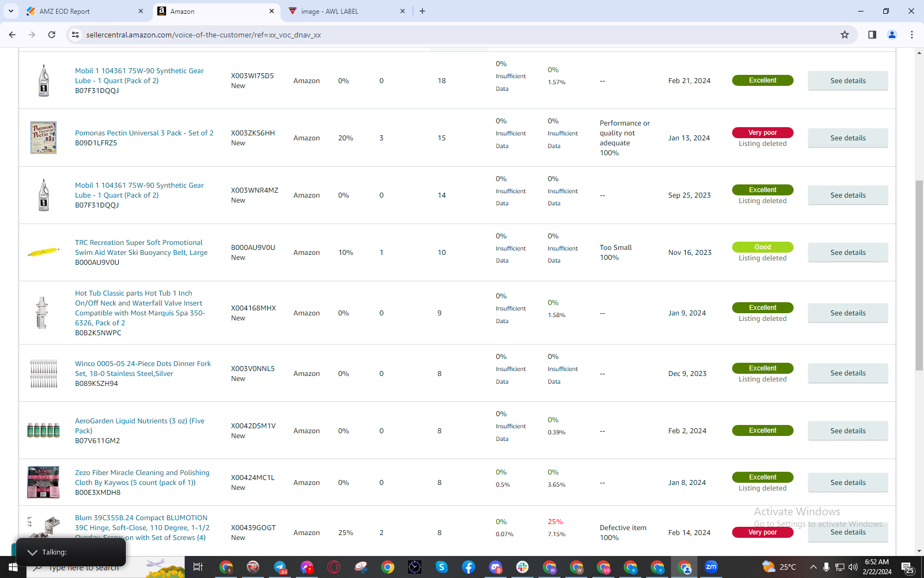The height and width of the screenshot is (578, 924).
Task: See details for AeroGarden Liquid Nutrients
Action: click(848, 430)
